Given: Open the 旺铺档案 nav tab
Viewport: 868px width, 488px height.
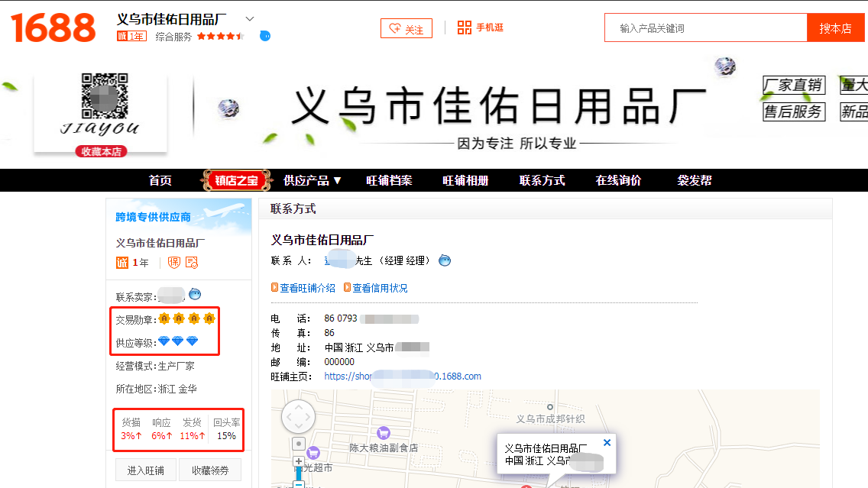Looking at the screenshot, I should (x=389, y=180).
